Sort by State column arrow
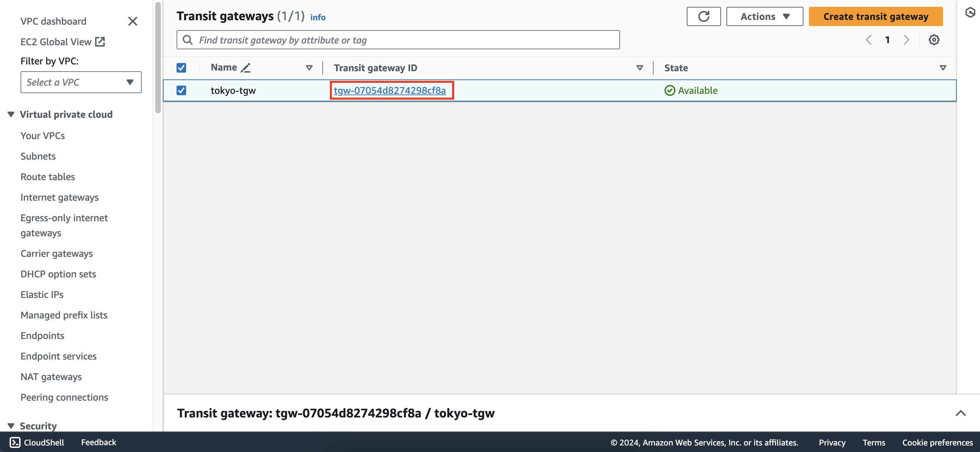Image resolution: width=980 pixels, height=452 pixels. point(942,68)
